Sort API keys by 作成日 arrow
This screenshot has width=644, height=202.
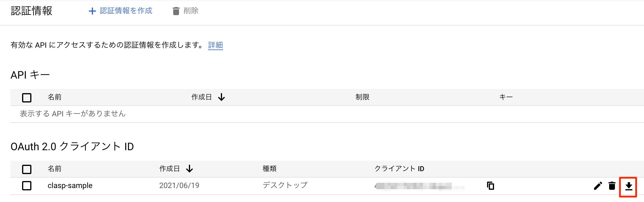pos(221,97)
